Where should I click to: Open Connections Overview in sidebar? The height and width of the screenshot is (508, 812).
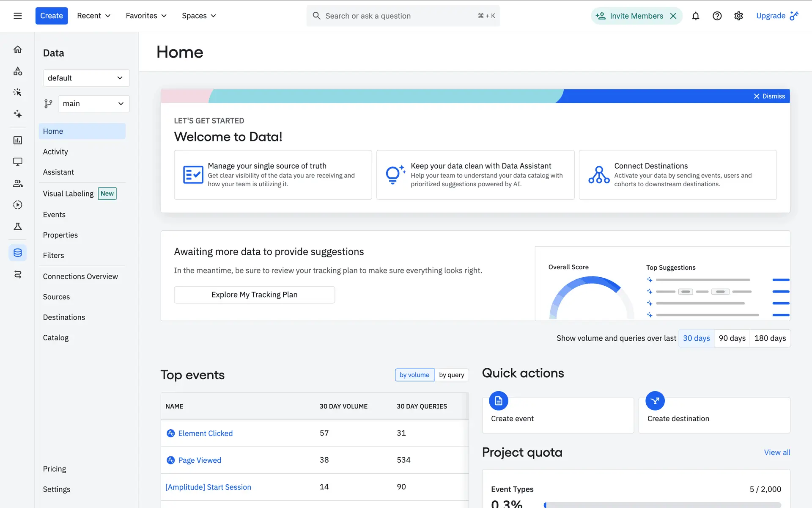click(80, 276)
